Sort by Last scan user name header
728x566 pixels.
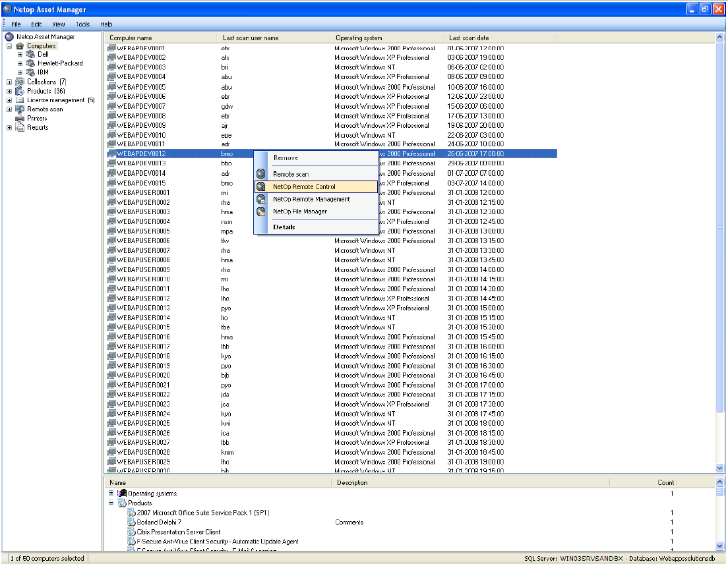coord(274,38)
